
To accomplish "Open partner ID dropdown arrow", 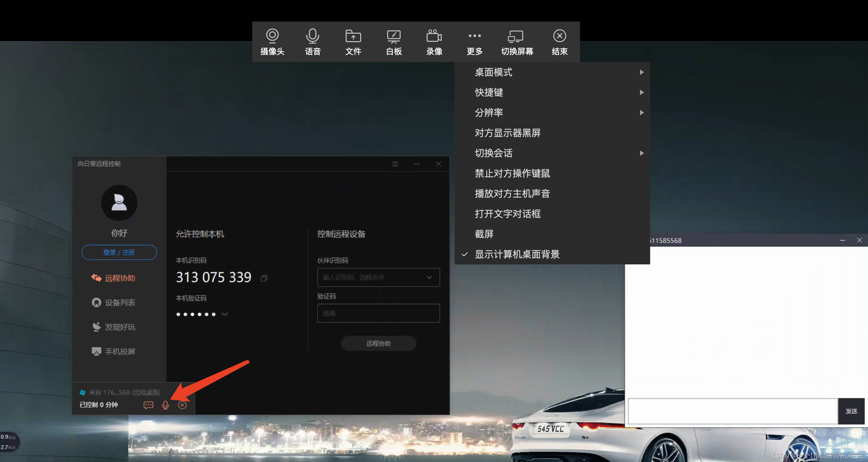I will (429, 278).
